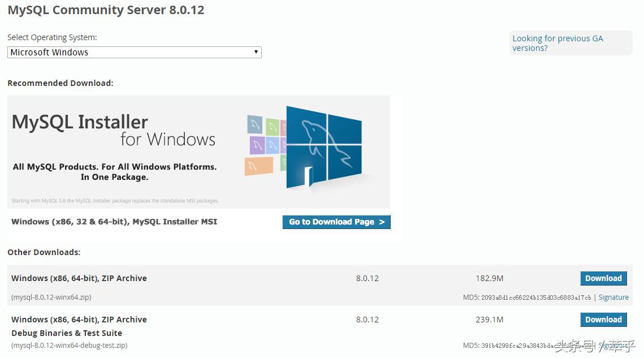The width and height of the screenshot is (644, 358).
Task: Click the MySQL Community Server 8.0.12 heading
Action: 106,10
